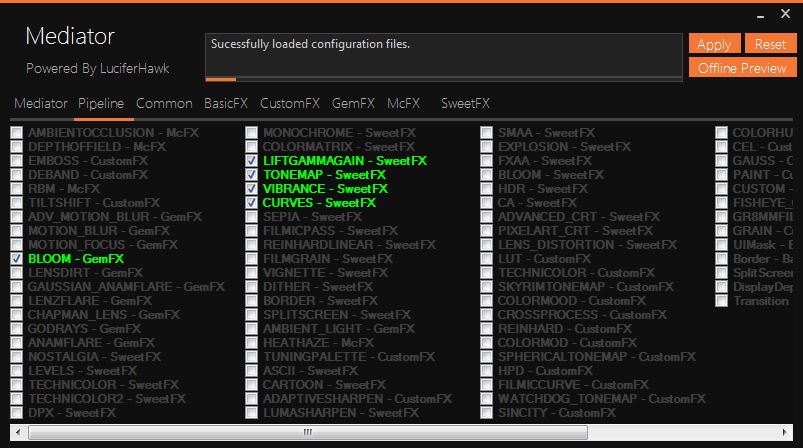Click the SPHERICALTONEMAP - CustomFX label

tap(597, 357)
